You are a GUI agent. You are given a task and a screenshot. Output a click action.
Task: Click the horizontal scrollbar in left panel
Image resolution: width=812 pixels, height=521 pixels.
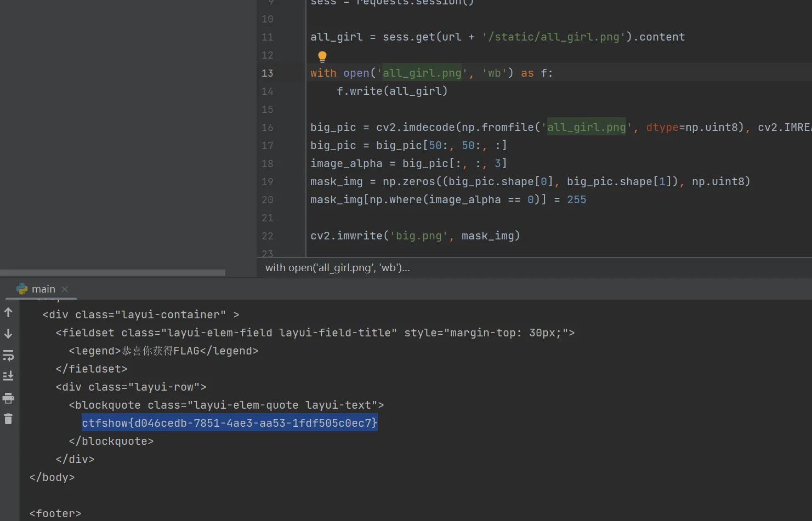pyautogui.click(x=112, y=272)
